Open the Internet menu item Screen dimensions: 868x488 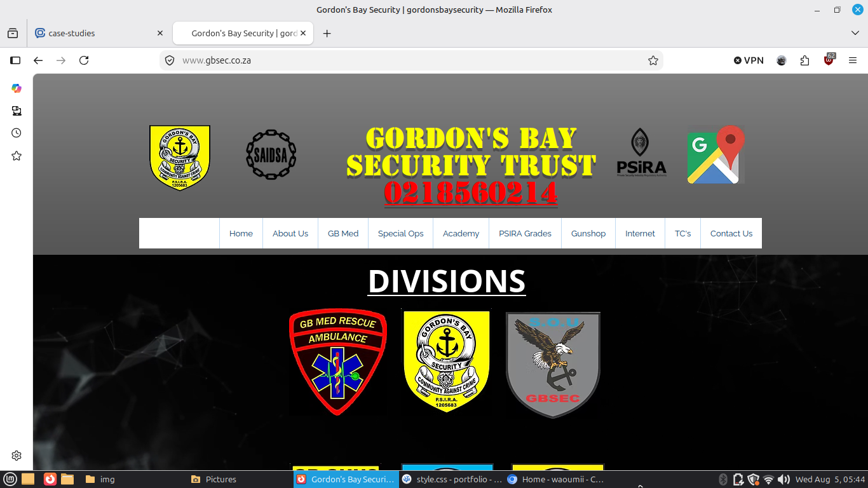tap(640, 233)
